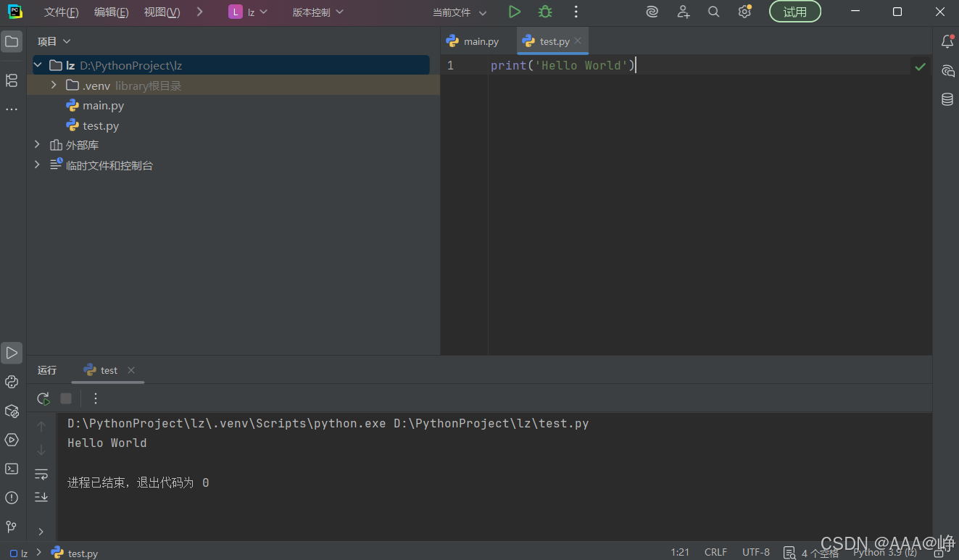959x560 pixels.
Task: Open the PyCharm main menu logo
Action: point(14,12)
